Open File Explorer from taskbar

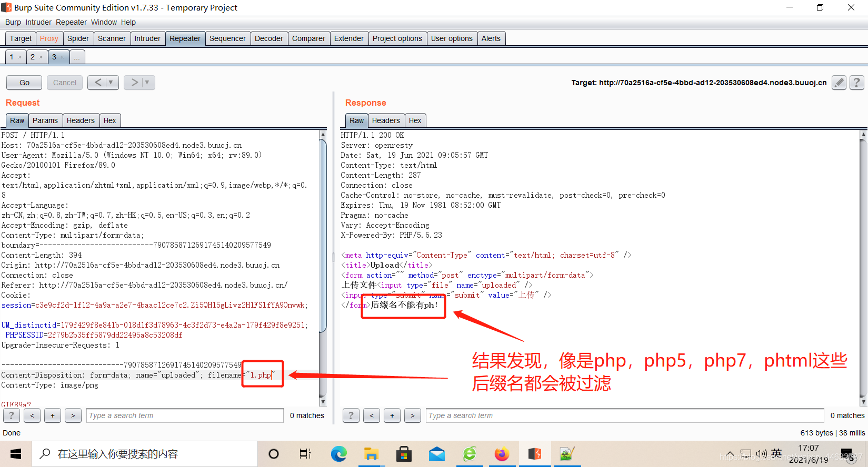point(371,454)
